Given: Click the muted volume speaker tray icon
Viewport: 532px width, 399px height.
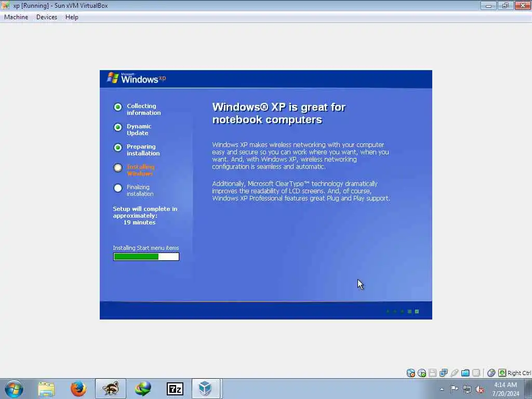Looking at the screenshot, I should click(480, 389).
